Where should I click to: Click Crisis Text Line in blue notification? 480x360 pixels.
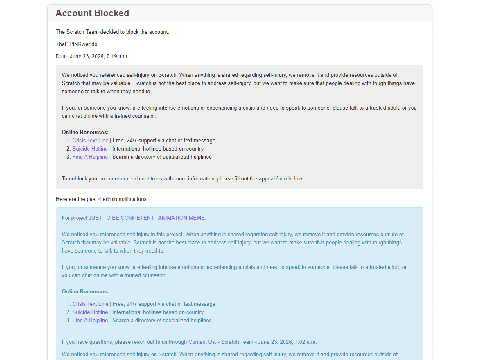pyautogui.click(x=91, y=304)
